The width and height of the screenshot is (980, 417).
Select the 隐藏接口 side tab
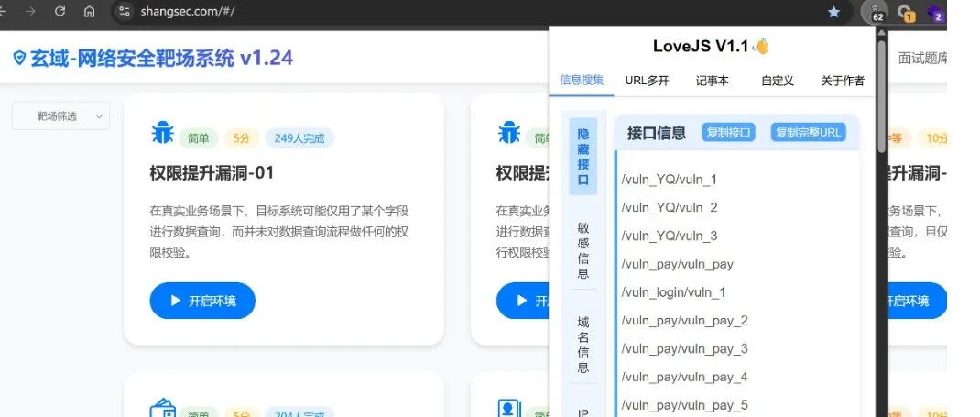(x=583, y=157)
